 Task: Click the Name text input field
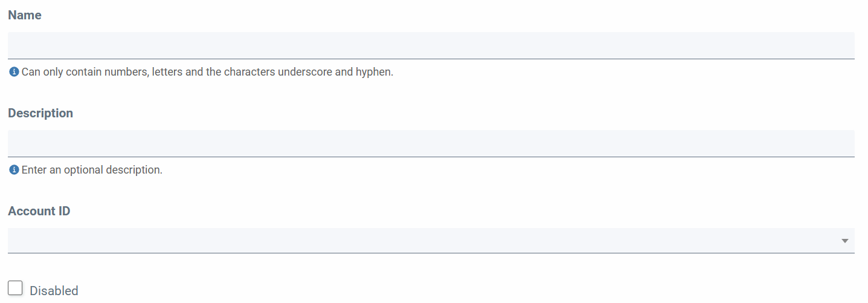point(431,45)
